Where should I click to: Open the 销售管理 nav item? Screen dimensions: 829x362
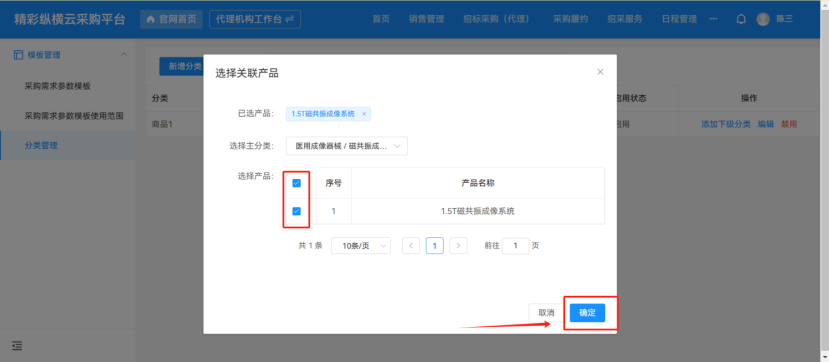(x=426, y=19)
